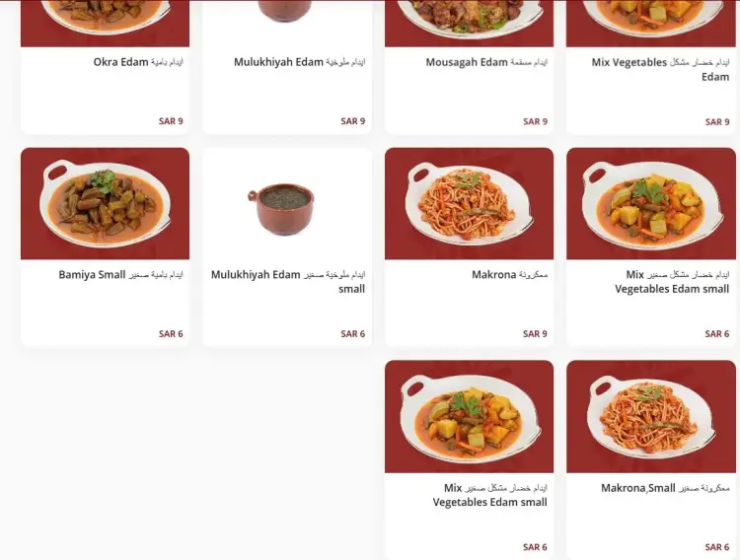Click the SAR 9 price on Makrona card

[535, 333]
